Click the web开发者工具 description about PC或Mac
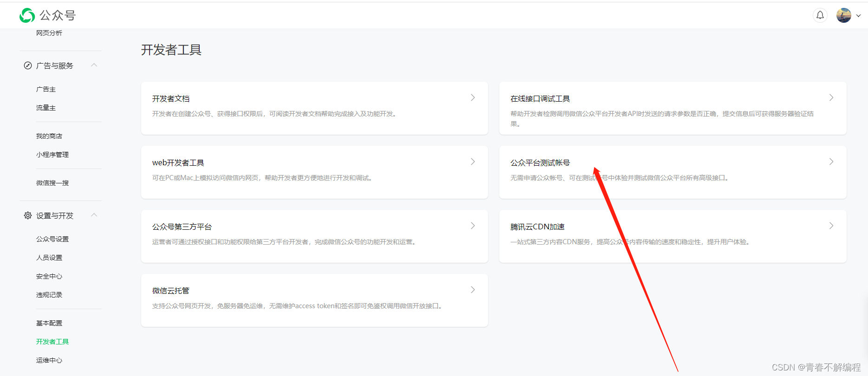868x376 pixels. [263, 178]
